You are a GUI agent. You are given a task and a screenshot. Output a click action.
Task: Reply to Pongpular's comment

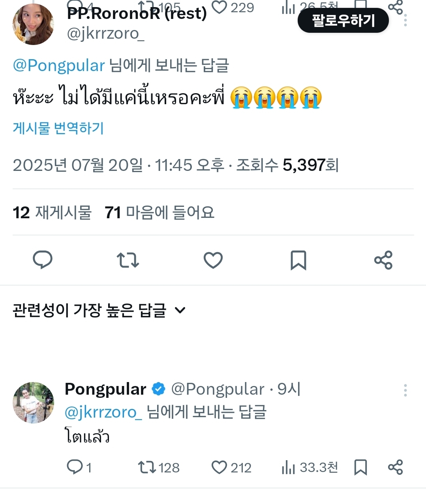click(x=75, y=467)
